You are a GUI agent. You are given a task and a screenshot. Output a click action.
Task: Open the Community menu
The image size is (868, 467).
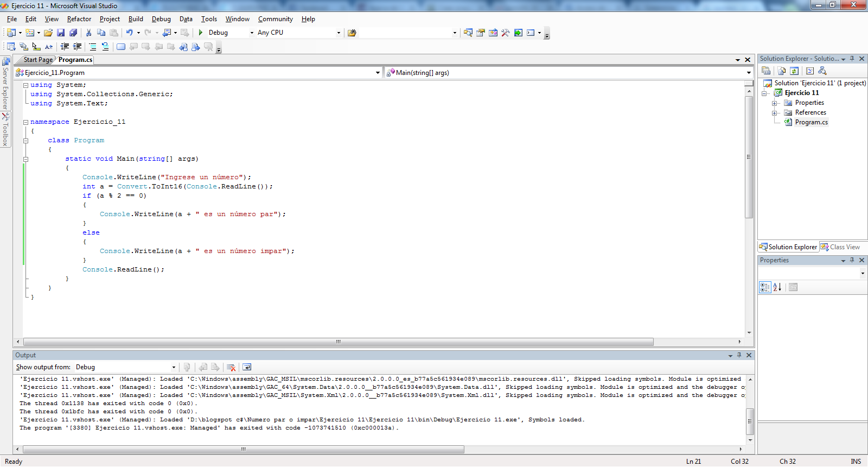click(276, 19)
